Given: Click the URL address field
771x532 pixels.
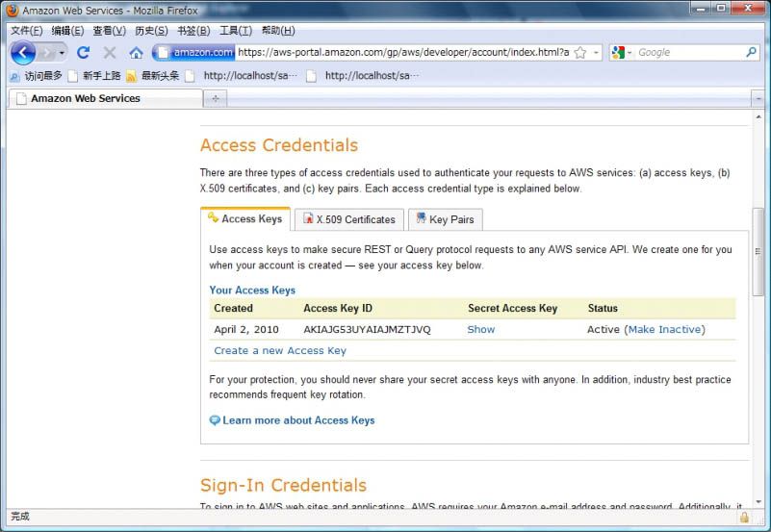Looking at the screenshot, I should [403, 52].
